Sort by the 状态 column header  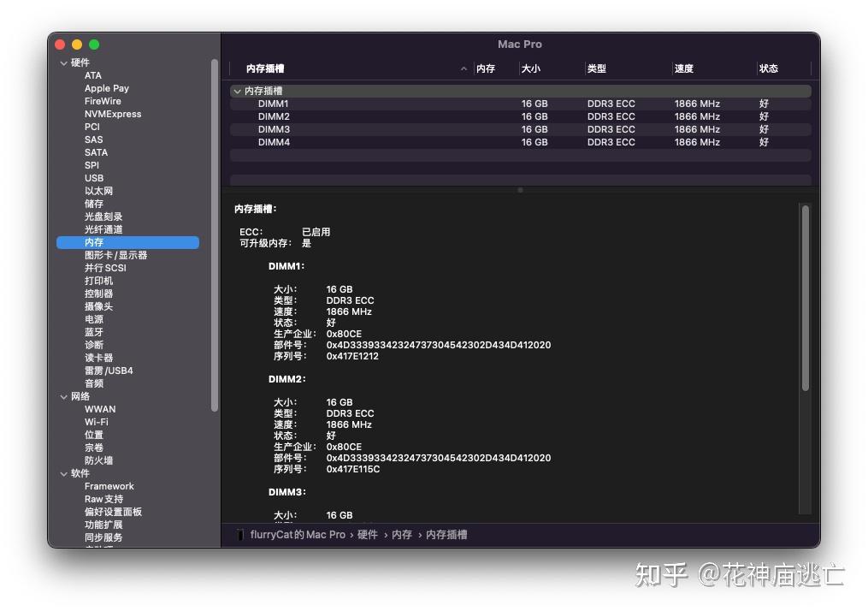[x=769, y=68]
